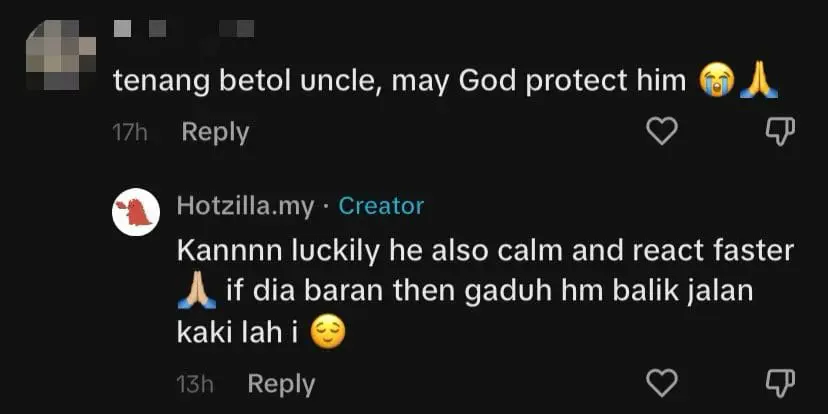
Task: Click the relieved face emoji after "kaki lah i"
Action: click(328, 332)
